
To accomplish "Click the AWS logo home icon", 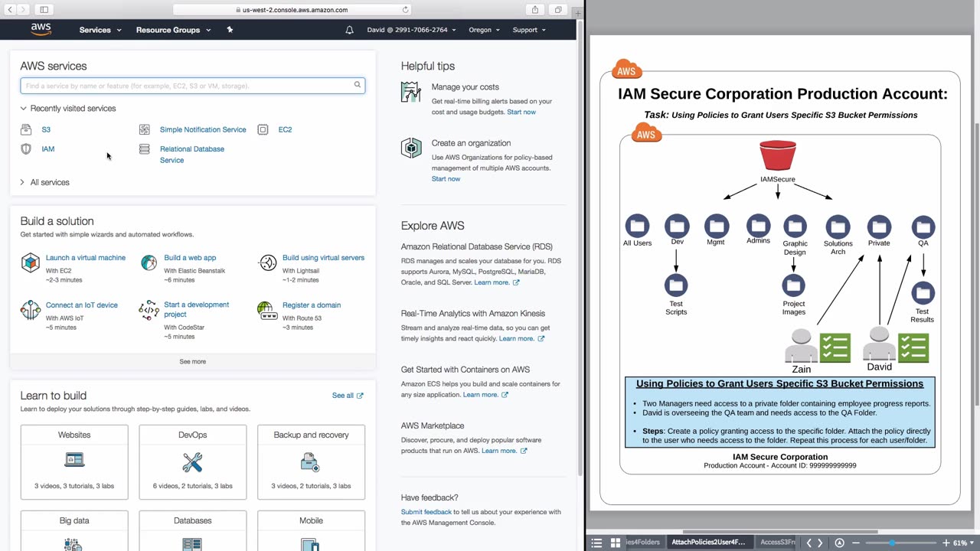I will [x=41, y=30].
